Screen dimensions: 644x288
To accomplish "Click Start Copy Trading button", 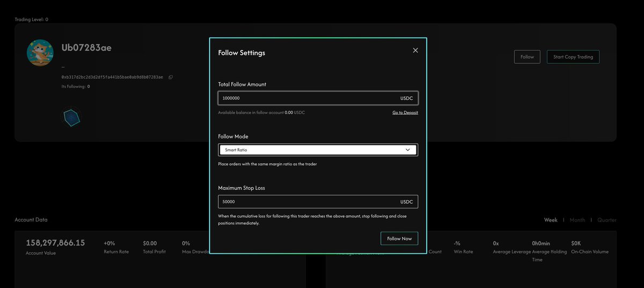I will click(x=573, y=57).
